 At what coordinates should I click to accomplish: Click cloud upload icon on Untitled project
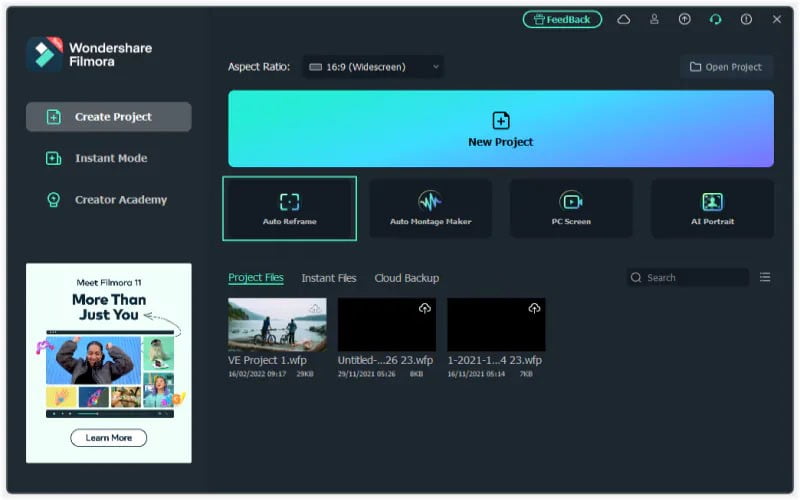424,308
